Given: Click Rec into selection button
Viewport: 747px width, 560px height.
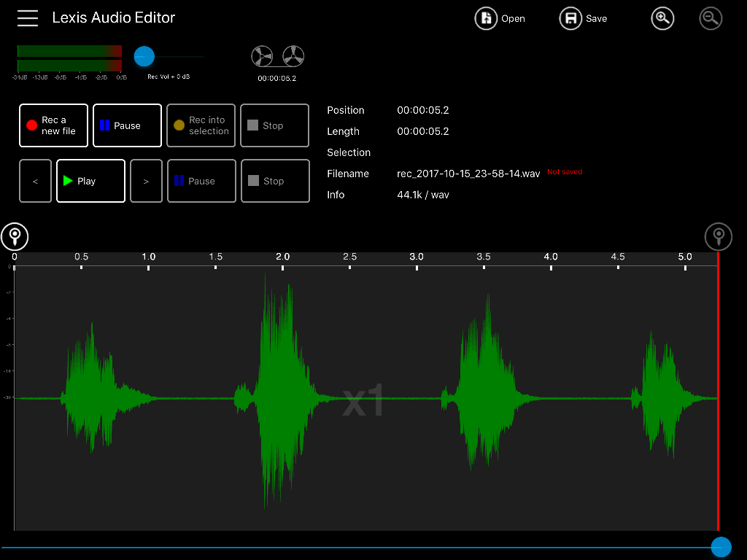Looking at the screenshot, I should [201, 125].
